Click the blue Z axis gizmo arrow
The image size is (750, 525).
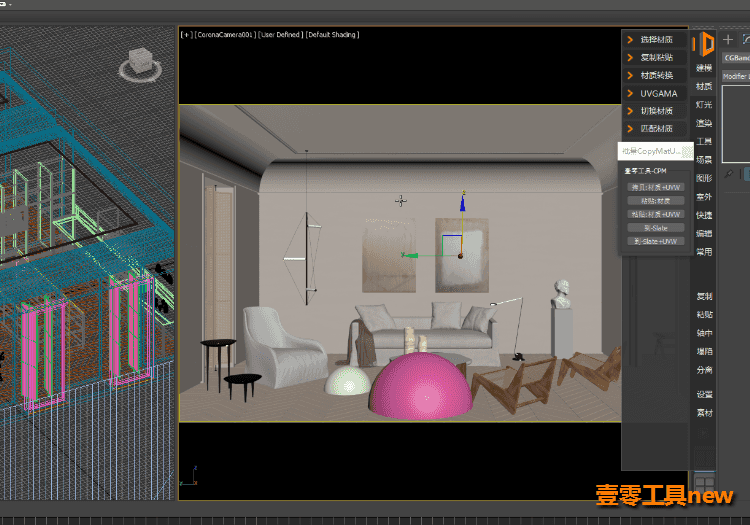coord(463,203)
